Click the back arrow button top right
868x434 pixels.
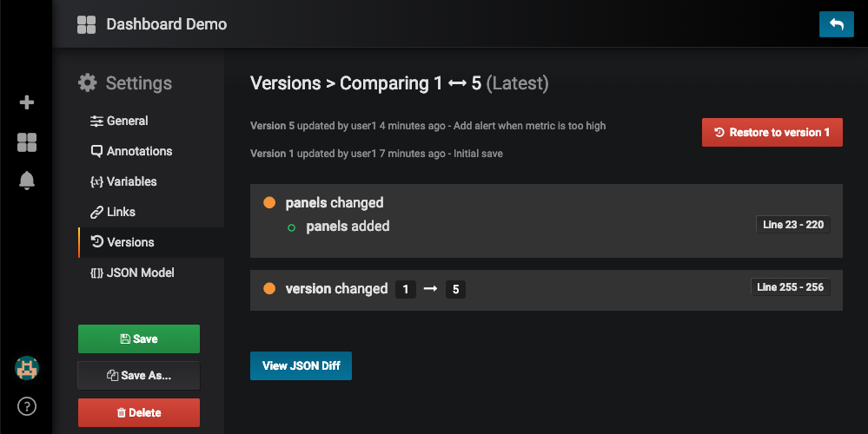coord(836,24)
